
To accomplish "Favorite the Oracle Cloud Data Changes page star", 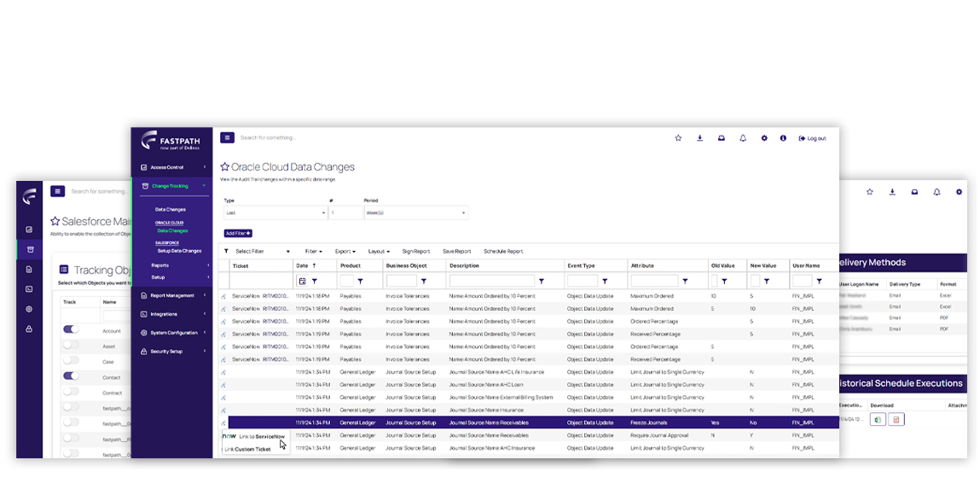I will point(225,167).
